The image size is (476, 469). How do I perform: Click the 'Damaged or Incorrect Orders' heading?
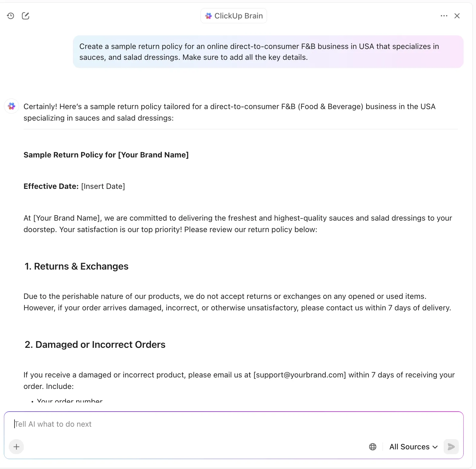(x=95, y=344)
